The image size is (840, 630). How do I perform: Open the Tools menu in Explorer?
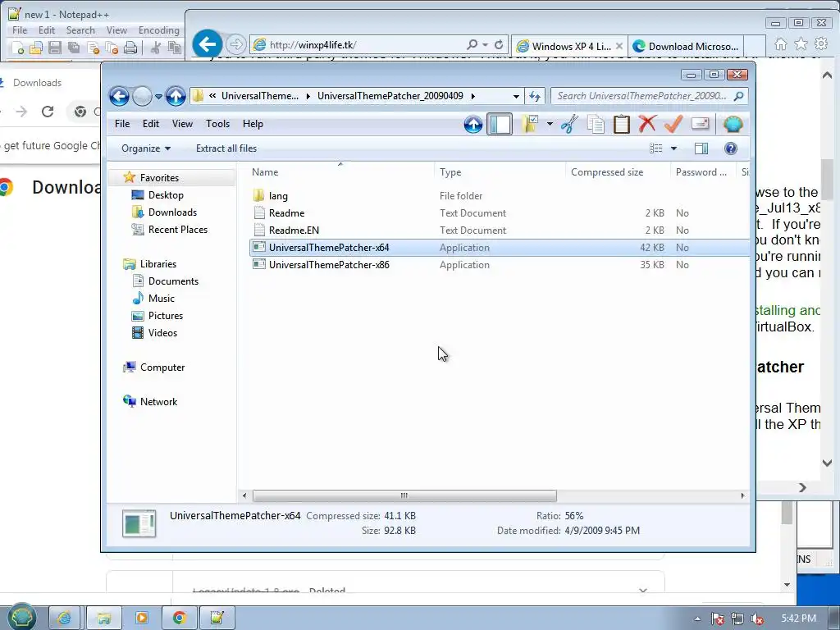pyautogui.click(x=217, y=124)
